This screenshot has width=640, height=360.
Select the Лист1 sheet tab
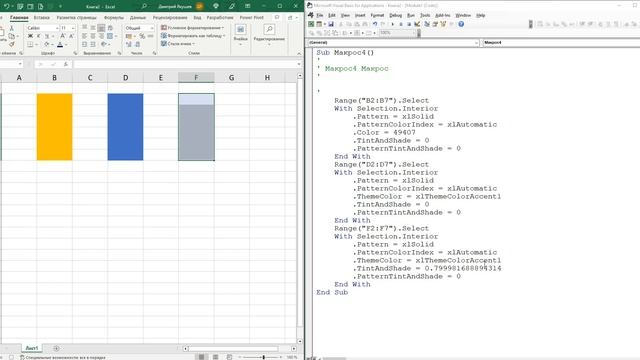point(32,348)
